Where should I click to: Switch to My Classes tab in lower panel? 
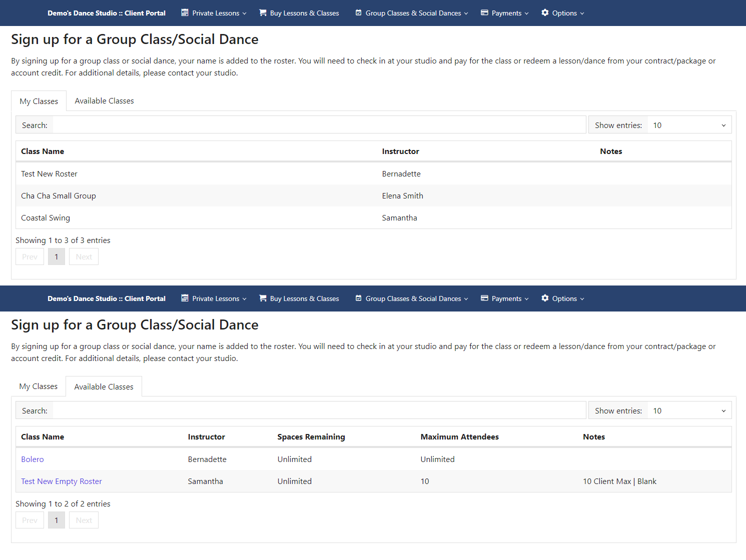pos(39,386)
